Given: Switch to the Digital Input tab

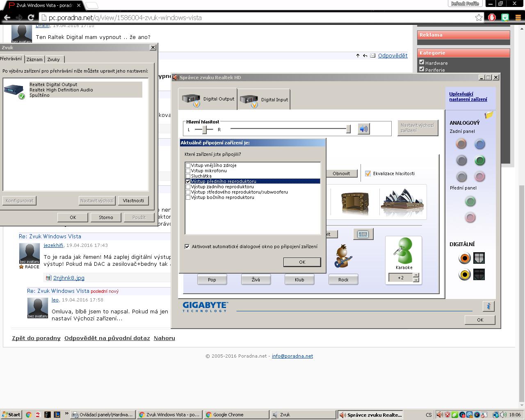Looking at the screenshot, I should [x=263, y=100].
